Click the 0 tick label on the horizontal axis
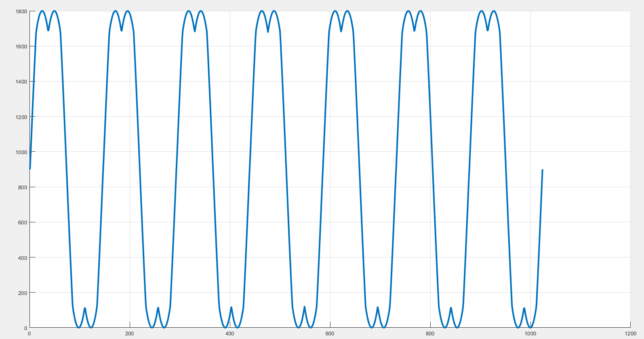The width and height of the screenshot is (644, 339). point(29,333)
